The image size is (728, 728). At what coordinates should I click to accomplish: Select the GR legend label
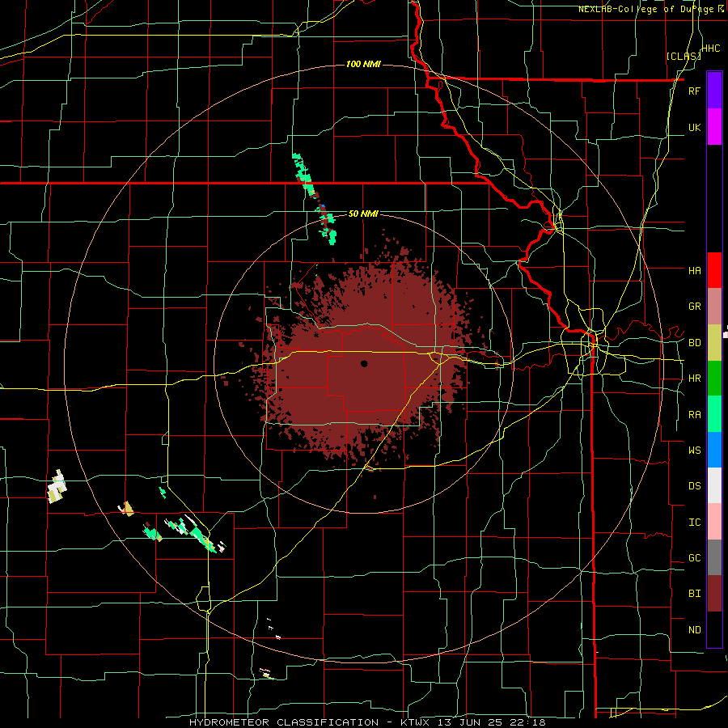(x=694, y=307)
